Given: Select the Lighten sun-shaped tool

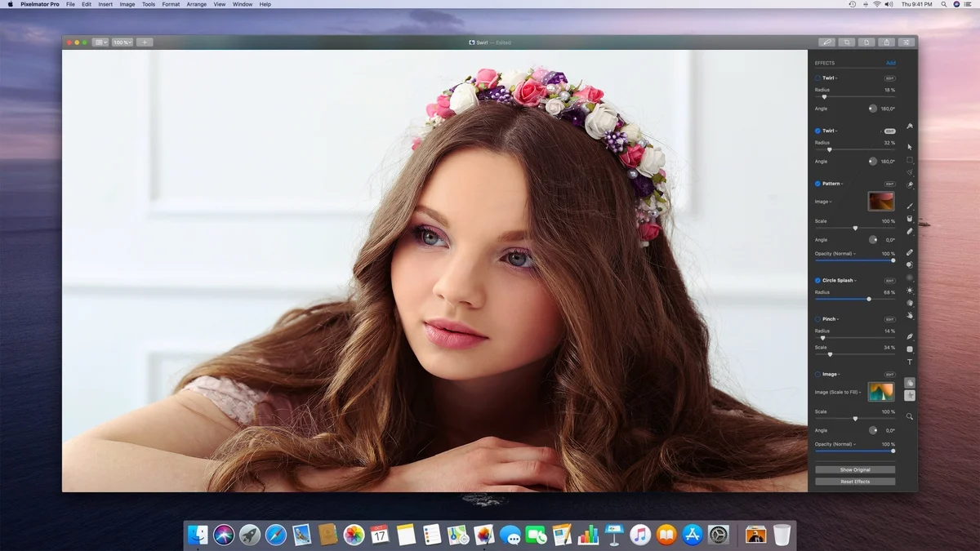Looking at the screenshot, I should [910, 291].
